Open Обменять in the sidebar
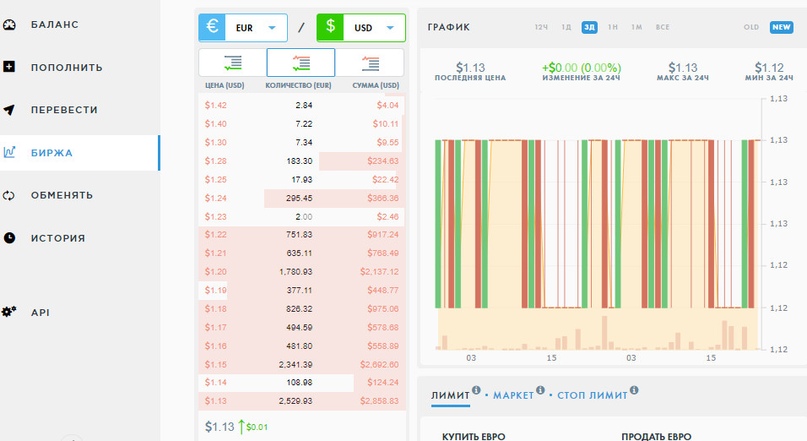This screenshot has height=441, width=807. [x=62, y=195]
